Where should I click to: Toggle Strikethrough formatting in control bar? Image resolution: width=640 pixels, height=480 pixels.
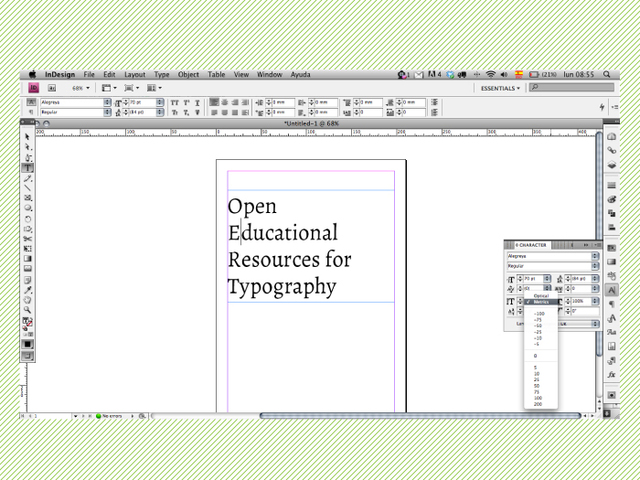pyautogui.click(x=197, y=112)
